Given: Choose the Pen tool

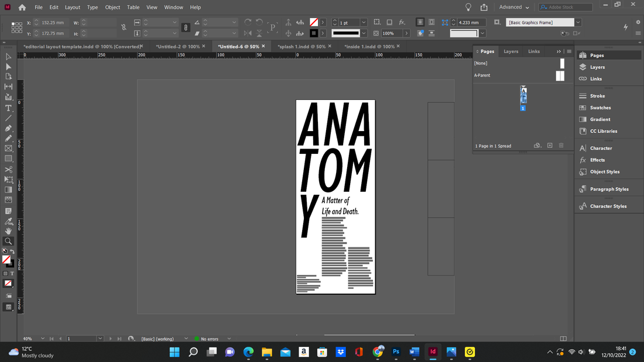Looking at the screenshot, I should click(8, 129).
